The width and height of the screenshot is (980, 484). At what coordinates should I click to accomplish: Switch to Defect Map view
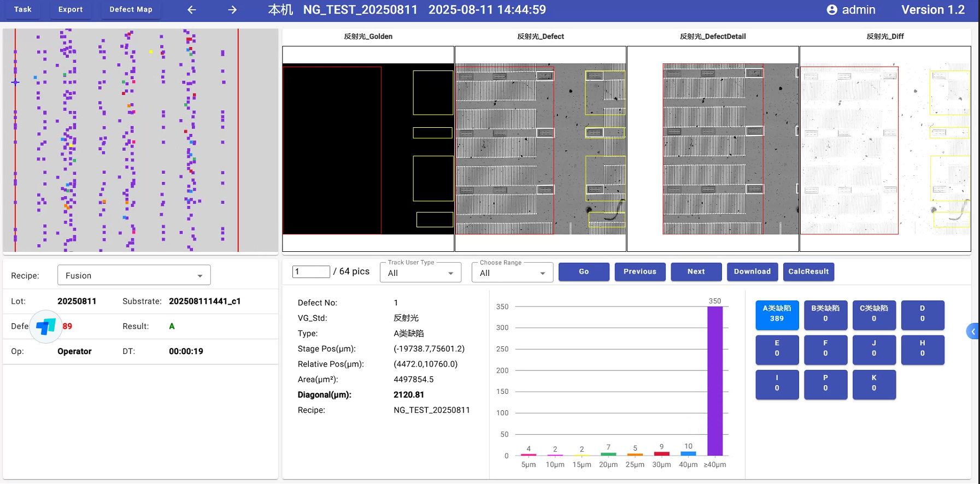tap(131, 10)
